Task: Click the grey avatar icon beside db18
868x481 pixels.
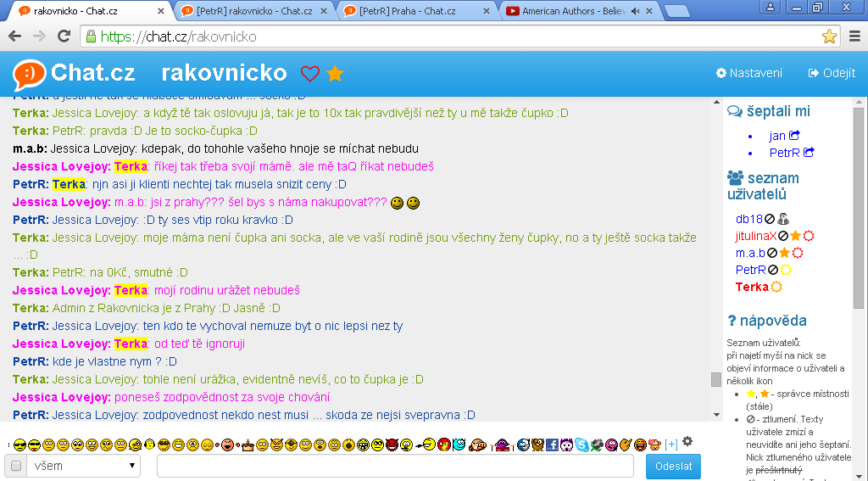Action: [782, 219]
